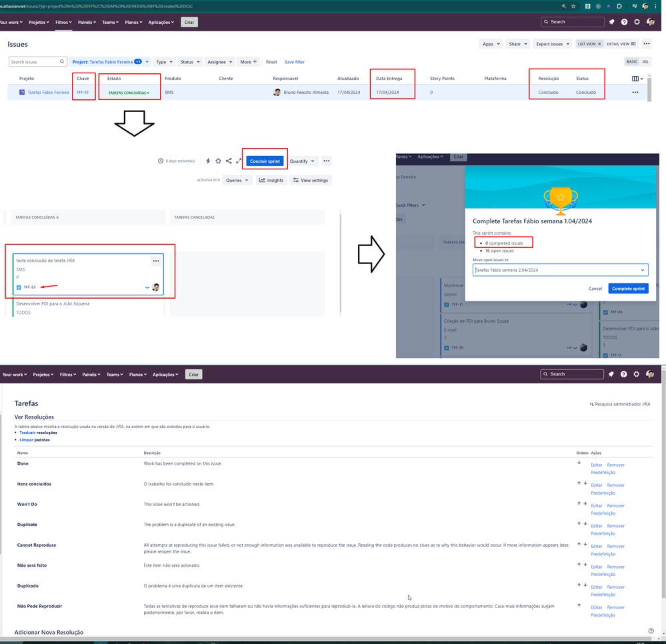
Task: Confirm with the Complete sprint button
Action: pyautogui.click(x=628, y=289)
